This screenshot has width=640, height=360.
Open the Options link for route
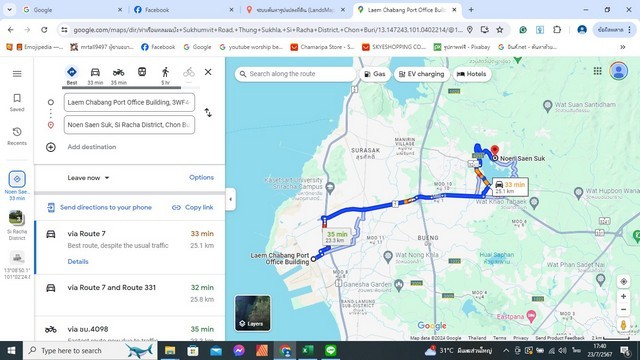202,178
